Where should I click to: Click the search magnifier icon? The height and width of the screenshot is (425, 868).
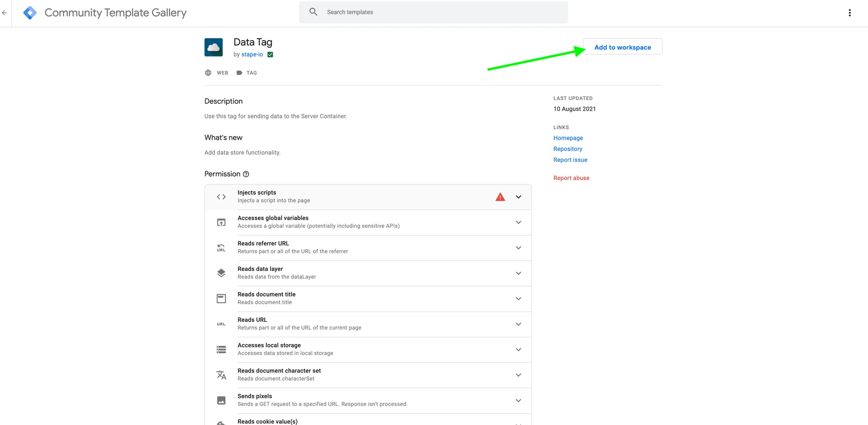click(x=313, y=12)
